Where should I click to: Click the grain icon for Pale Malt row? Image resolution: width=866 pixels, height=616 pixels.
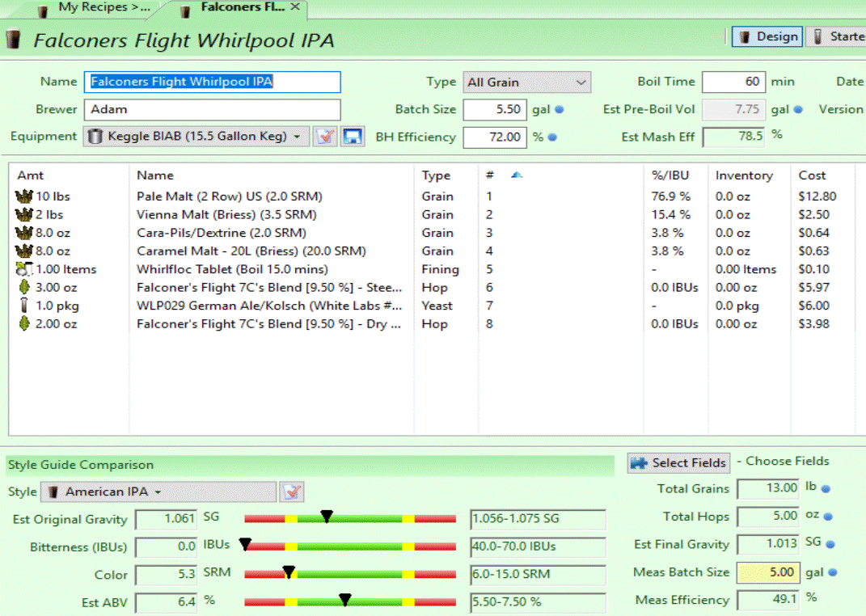23,196
